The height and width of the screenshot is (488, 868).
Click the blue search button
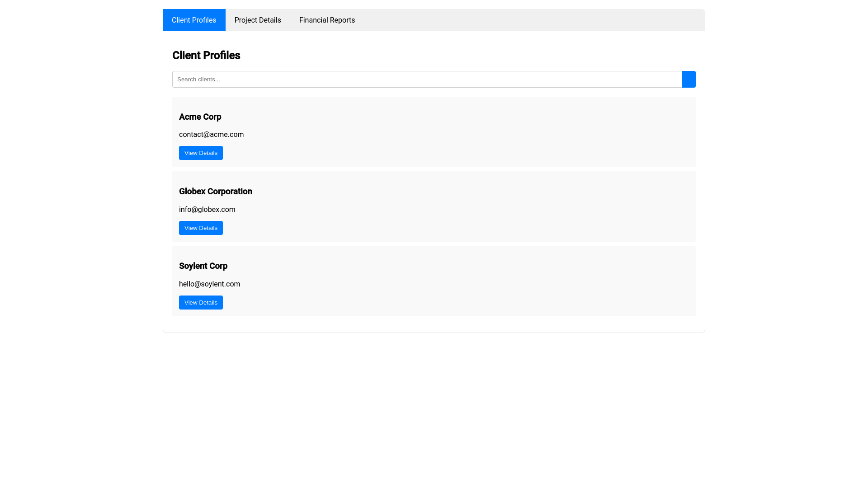(x=689, y=79)
